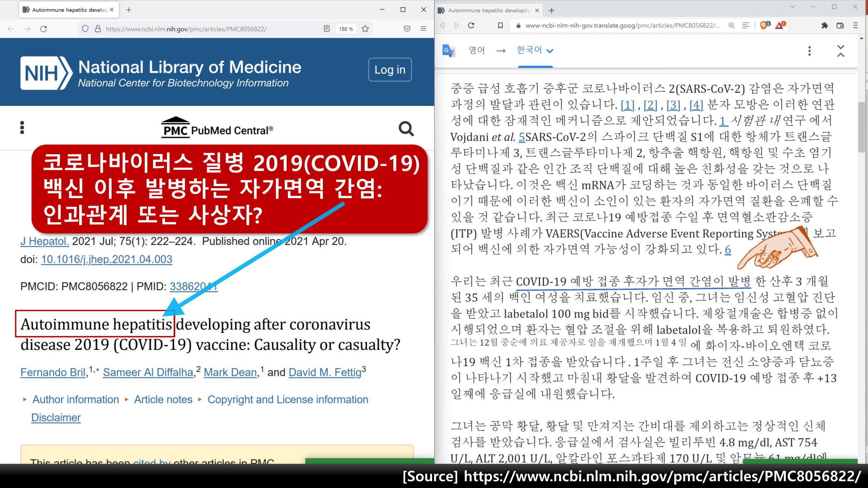This screenshot has height=488, width=868.
Task: Click Brave bookmark icon in address bar
Action: pos(500,25)
